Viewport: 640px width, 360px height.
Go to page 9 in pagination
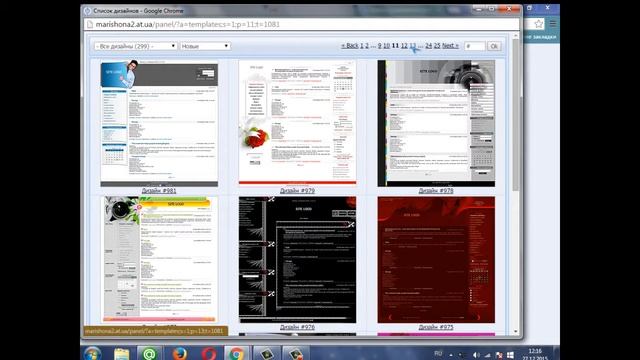[380, 46]
